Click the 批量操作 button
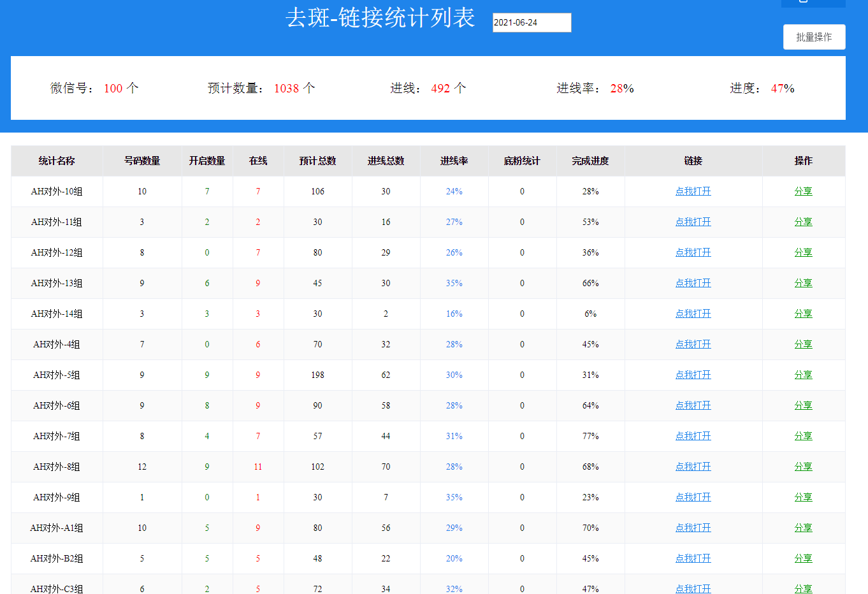868x594 pixels. click(814, 37)
